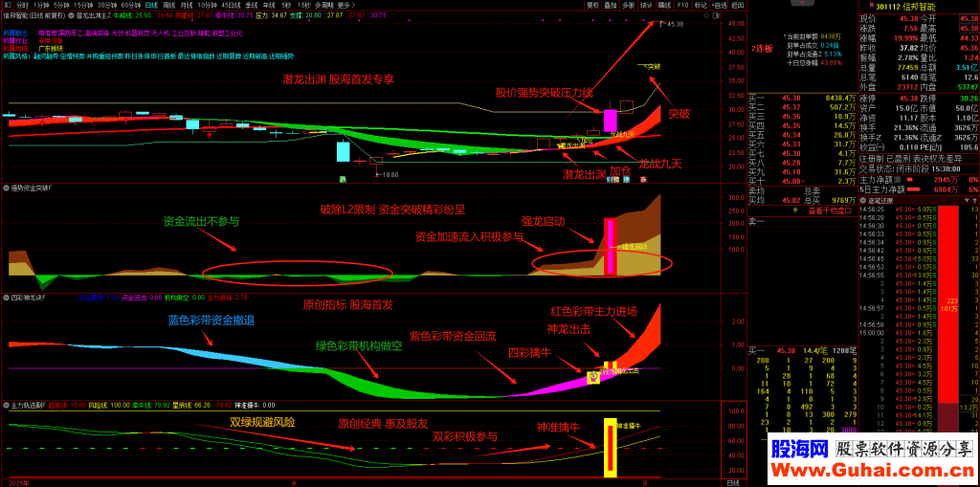
Task: Select the 5分钟 period
Action: [61, 5]
